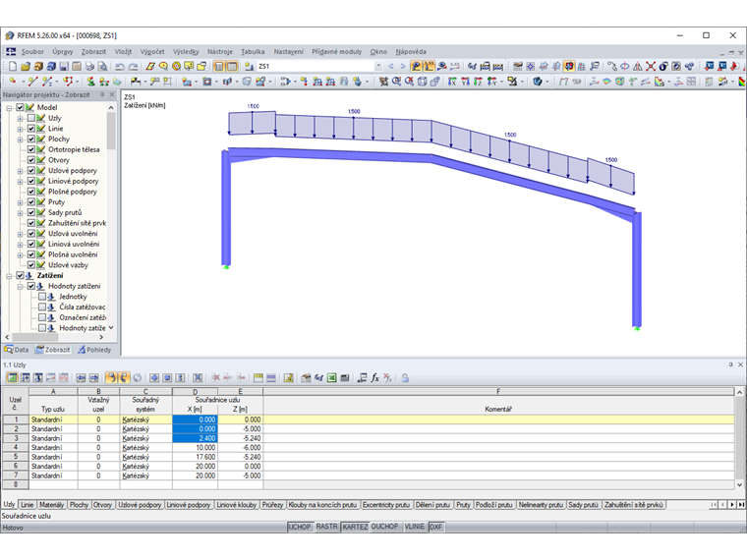Image resolution: width=747 pixels, height=560 pixels.
Task: Toggle the UCHOP status bar button
Action: click(x=300, y=527)
